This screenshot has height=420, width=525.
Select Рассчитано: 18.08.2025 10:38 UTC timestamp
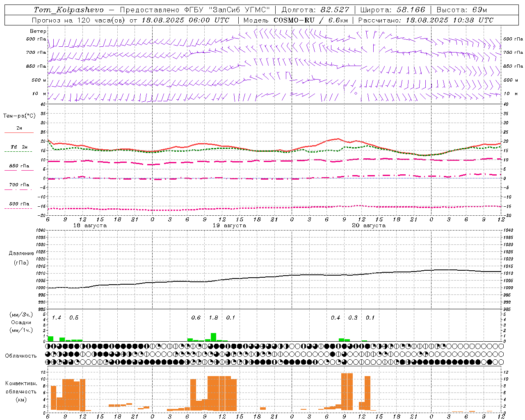(x=426, y=20)
